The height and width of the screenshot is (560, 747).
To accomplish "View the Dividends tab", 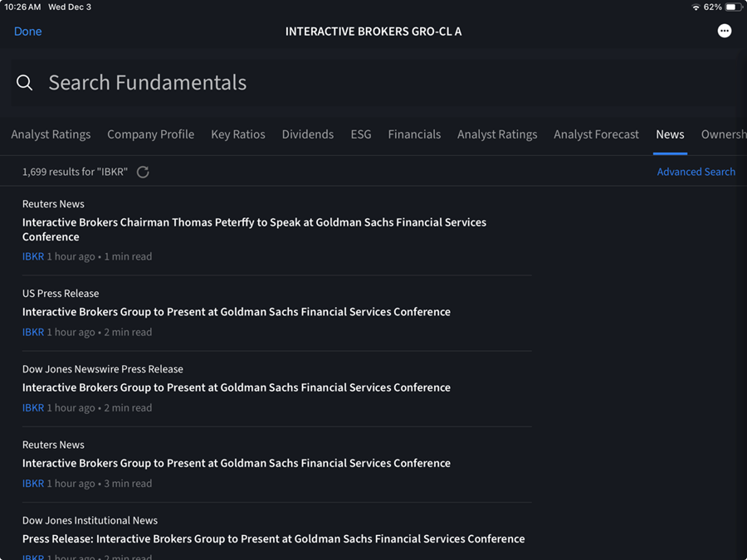I will 307,134.
